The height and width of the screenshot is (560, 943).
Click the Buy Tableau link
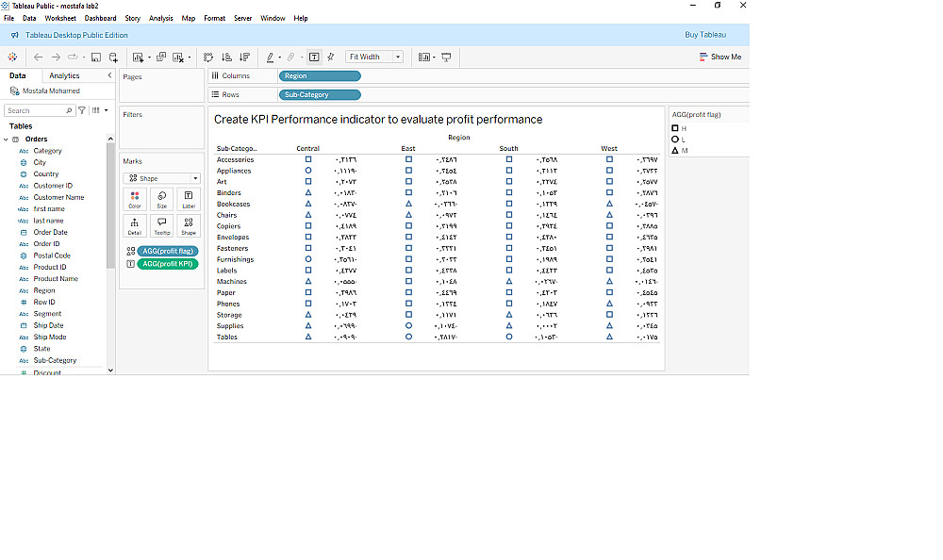[x=704, y=35]
